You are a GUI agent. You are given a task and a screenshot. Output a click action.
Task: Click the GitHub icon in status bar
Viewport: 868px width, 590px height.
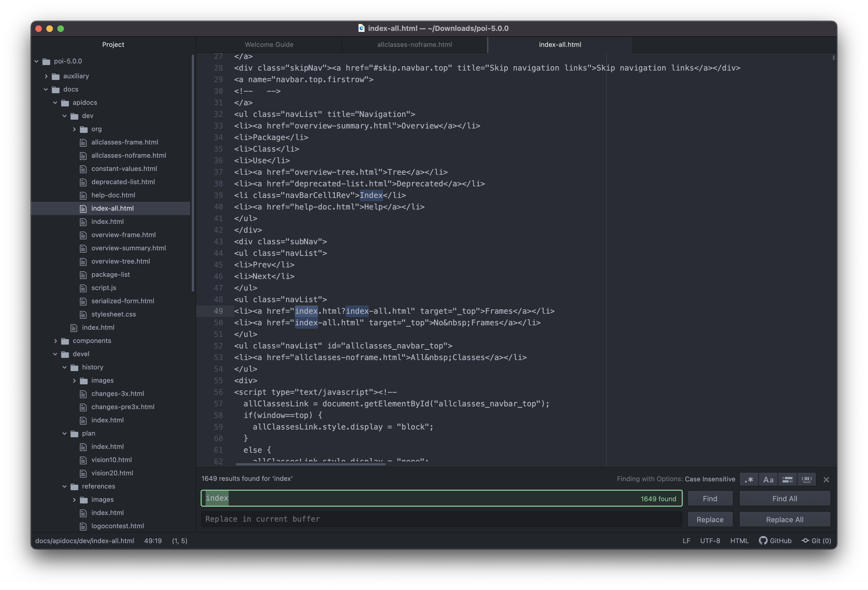click(763, 541)
